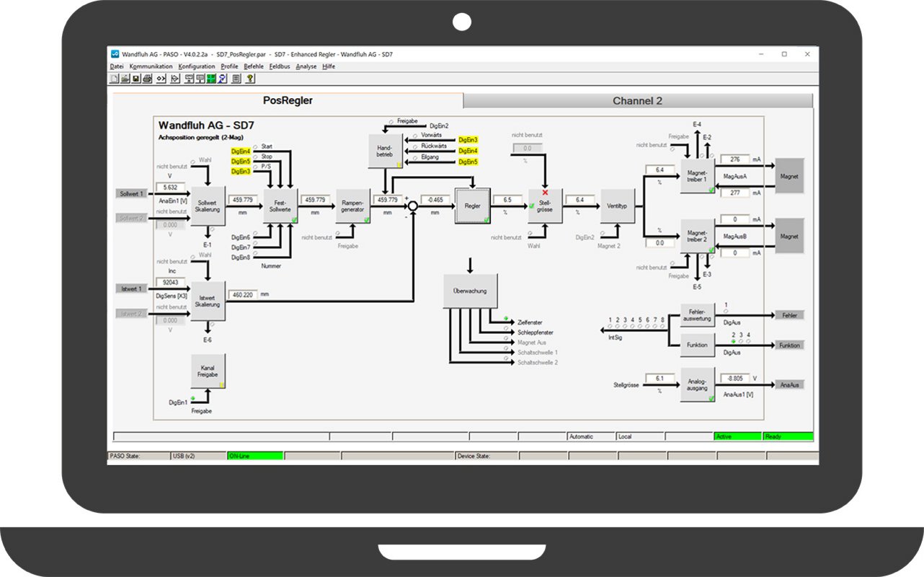Click the Magnet block next to MagAusA

[789, 176]
